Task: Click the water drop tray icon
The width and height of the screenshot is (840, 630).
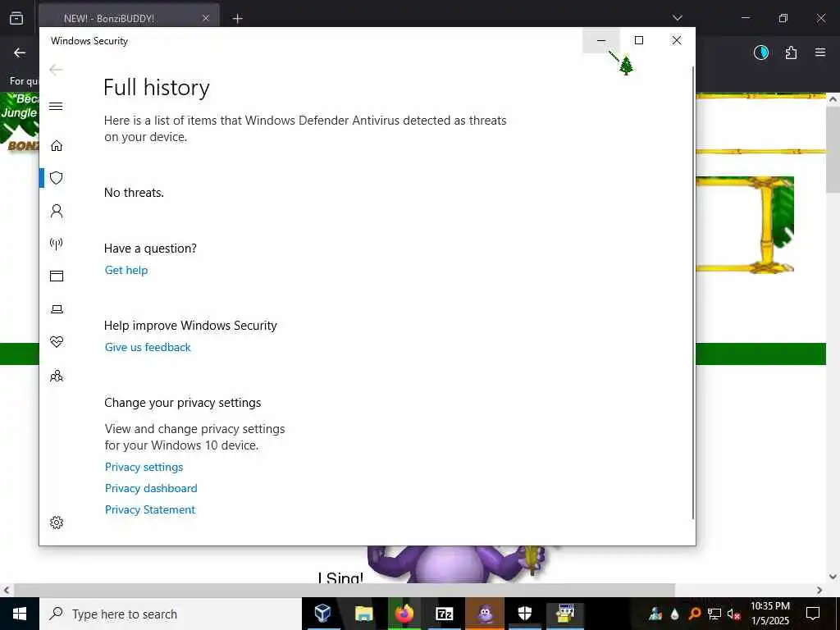Action: pyautogui.click(x=675, y=614)
